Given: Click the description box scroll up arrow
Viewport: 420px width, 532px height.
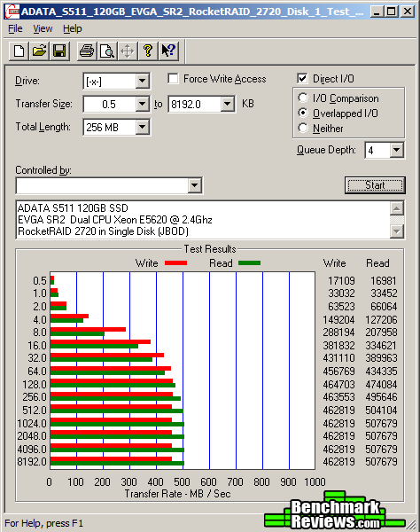Looking at the screenshot, I should point(397,208).
